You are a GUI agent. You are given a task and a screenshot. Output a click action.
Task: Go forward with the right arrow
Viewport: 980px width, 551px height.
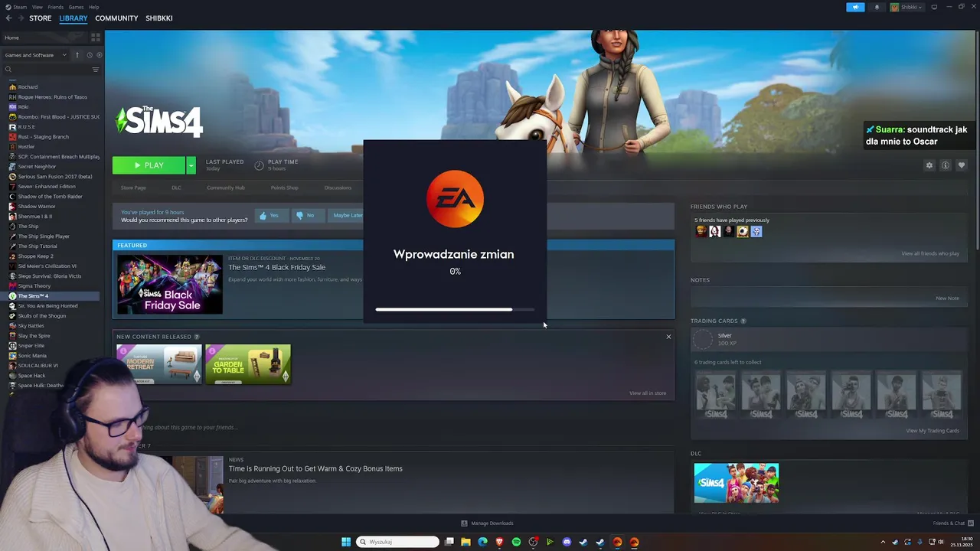pyautogui.click(x=21, y=18)
